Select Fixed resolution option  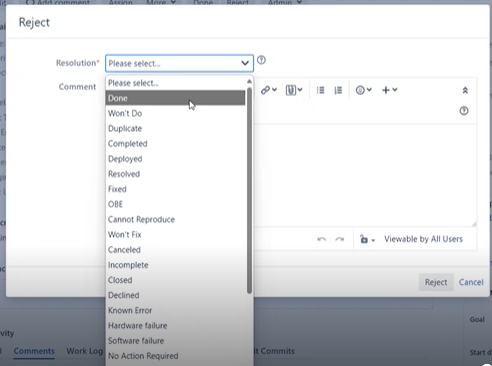176,189
